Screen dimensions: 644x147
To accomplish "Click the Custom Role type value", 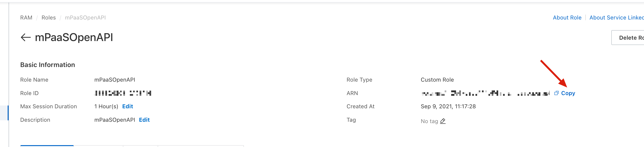I will click(437, 80).
